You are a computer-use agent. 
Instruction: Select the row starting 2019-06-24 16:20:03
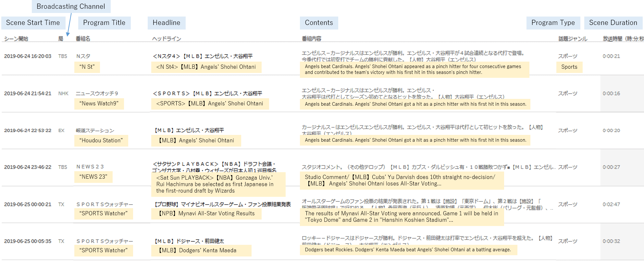point(28,56)
